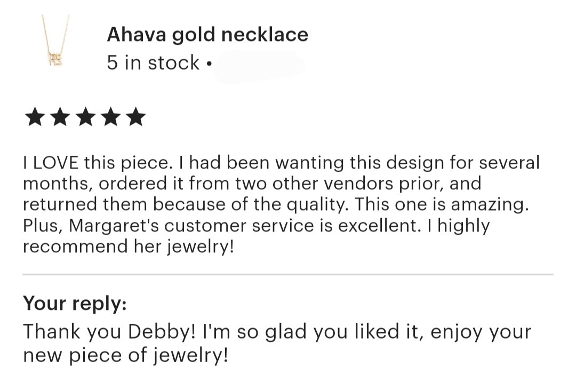Click the horizontal divider below the review

pyautogui.click(x=288, y=275)
